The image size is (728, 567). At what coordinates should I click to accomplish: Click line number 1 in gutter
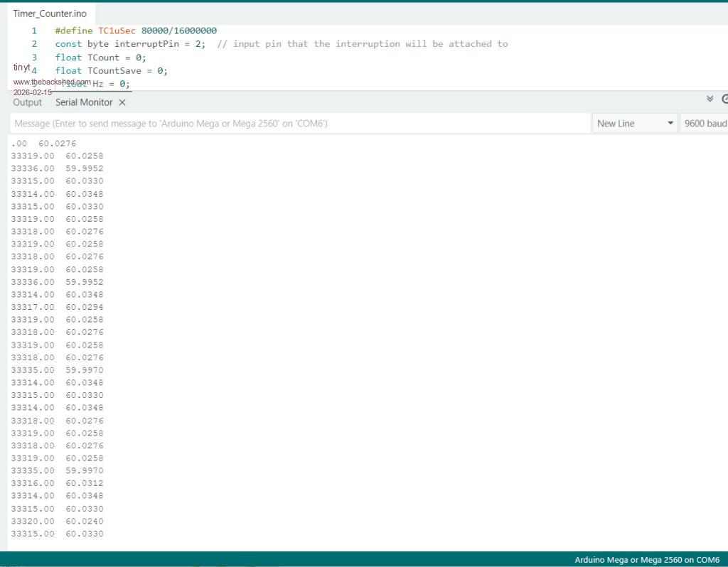(x=33, y=31)
